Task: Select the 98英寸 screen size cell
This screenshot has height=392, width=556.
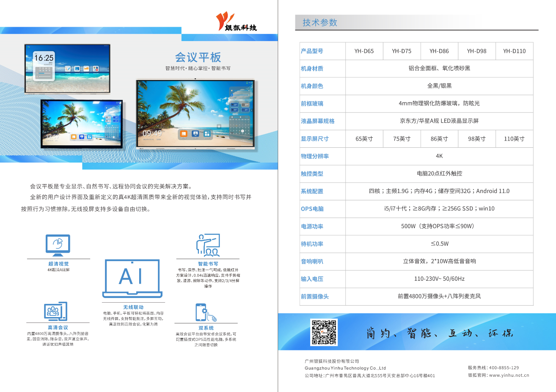Action: pos(476,139)
